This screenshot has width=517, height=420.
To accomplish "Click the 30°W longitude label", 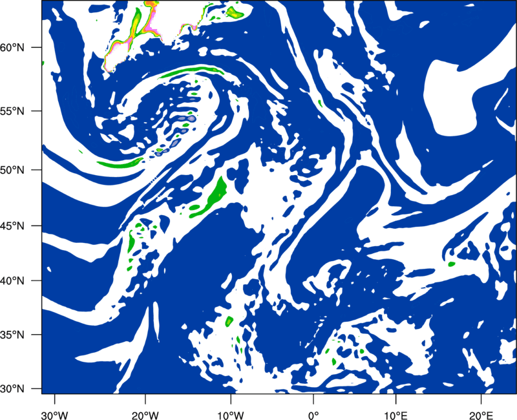I will point(54,415).
